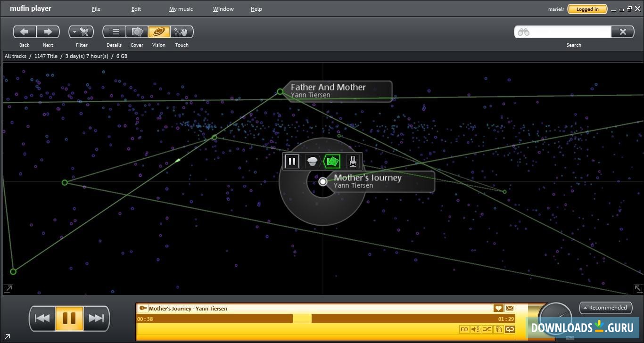Image resolution: width=644 pixels, height=343 pixels.
Task: Enable repeat mode
Action: [x=510, y=329]
